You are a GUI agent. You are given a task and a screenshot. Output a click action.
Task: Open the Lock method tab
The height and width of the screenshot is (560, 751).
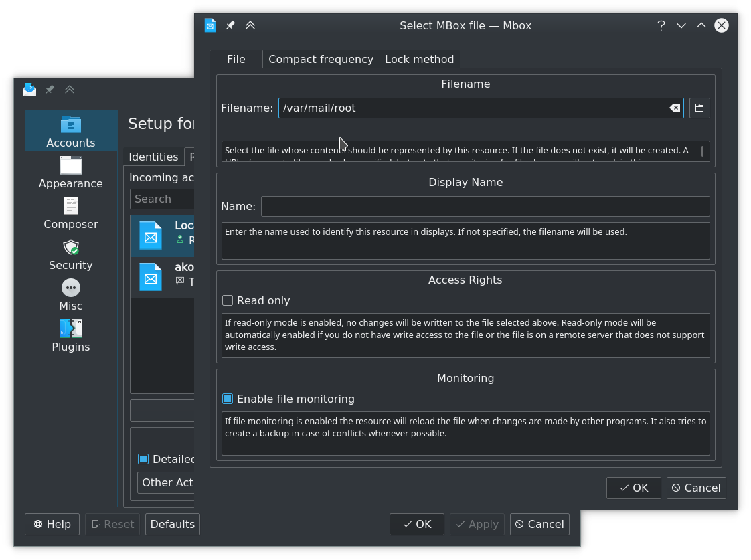420,59
